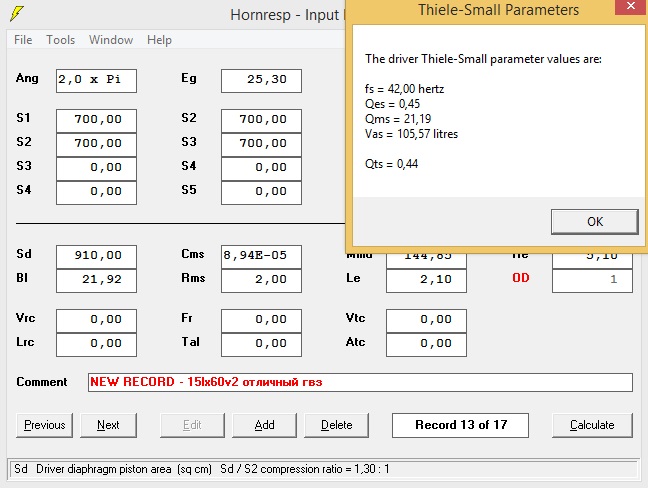
Task: Click the Ang label
Action: click(27, 78)
